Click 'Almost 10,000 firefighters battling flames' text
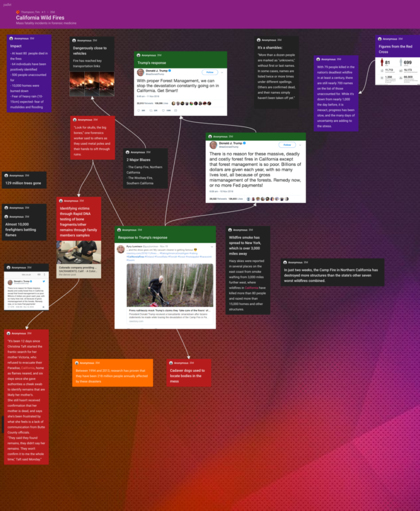 20,230
